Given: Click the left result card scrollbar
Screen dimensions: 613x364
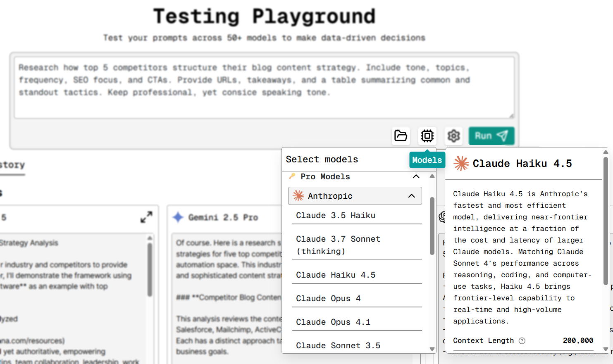Looking at the screenshot, I should pos(150,269).
